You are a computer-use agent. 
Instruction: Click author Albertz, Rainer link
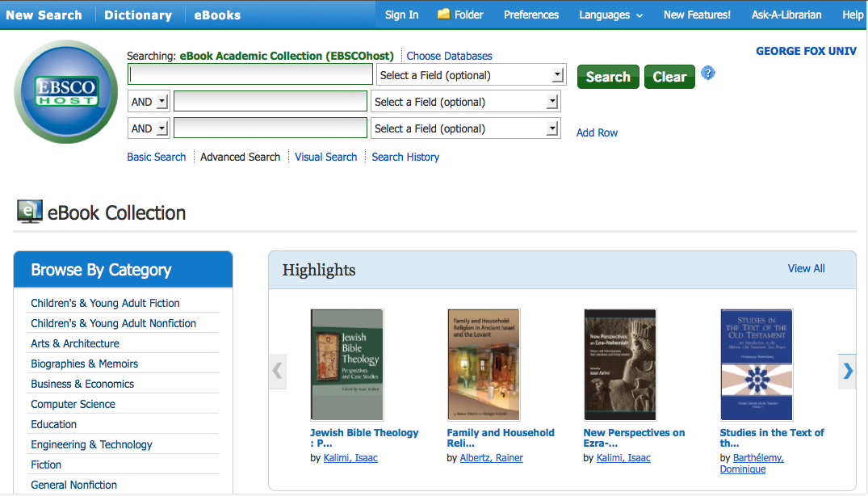[x=492, y=458]
